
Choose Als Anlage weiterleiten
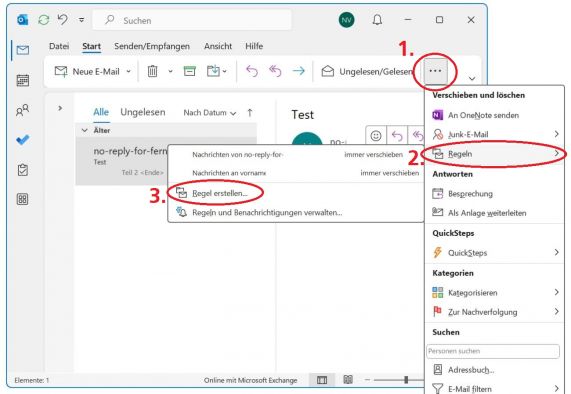(494, 213)
